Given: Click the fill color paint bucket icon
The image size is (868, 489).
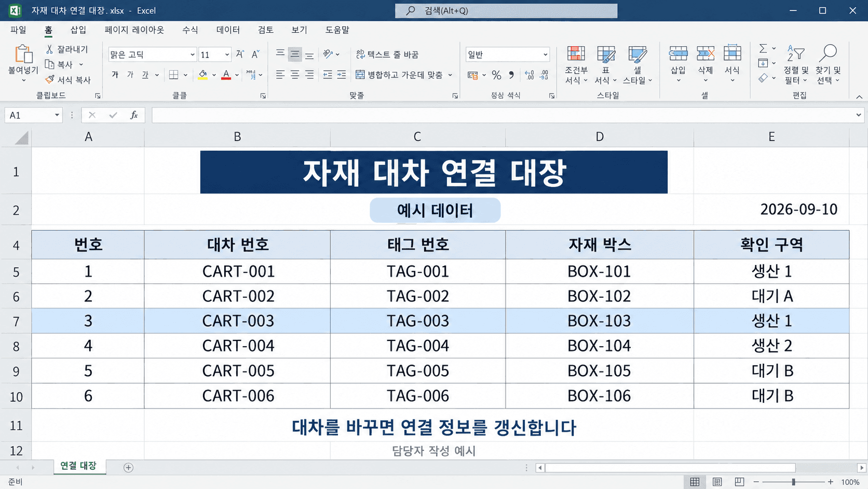Looking at the screenshot, I should 203,75.
